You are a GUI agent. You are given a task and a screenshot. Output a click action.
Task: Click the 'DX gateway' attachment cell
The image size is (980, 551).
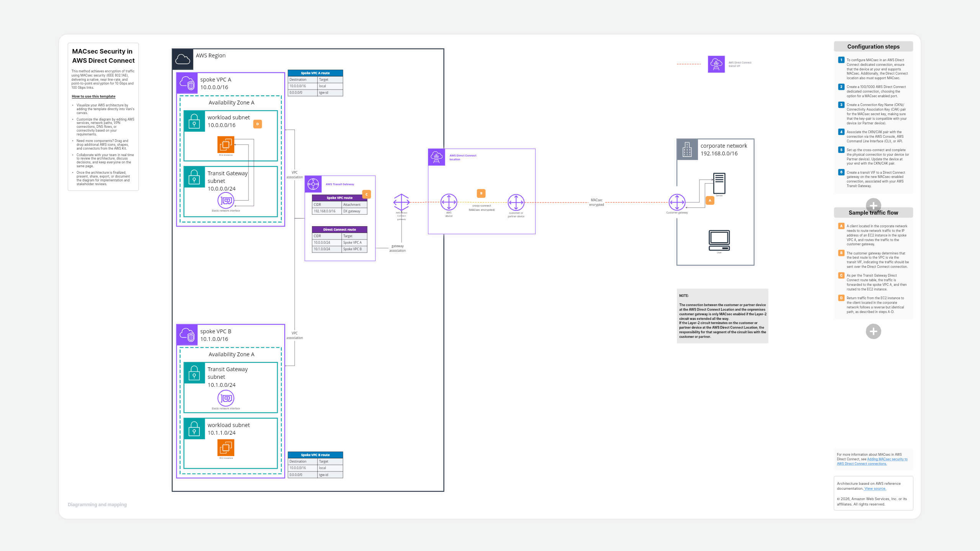click(354, 211)
